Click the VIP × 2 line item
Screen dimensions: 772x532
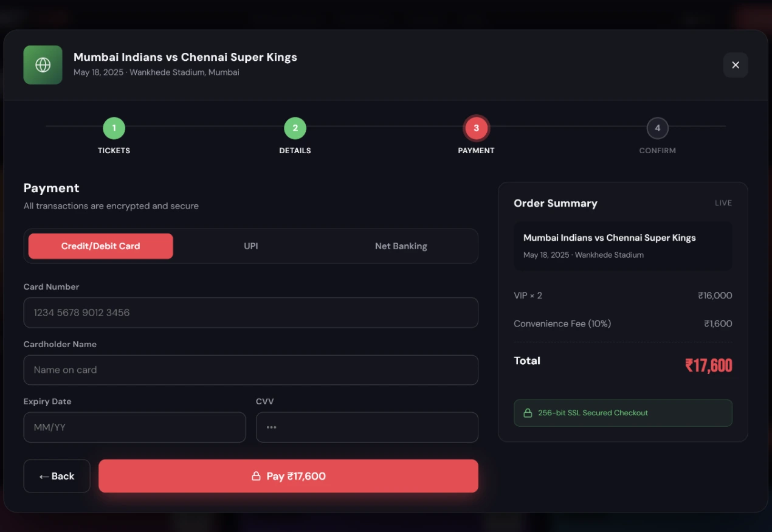coord(528,295)
